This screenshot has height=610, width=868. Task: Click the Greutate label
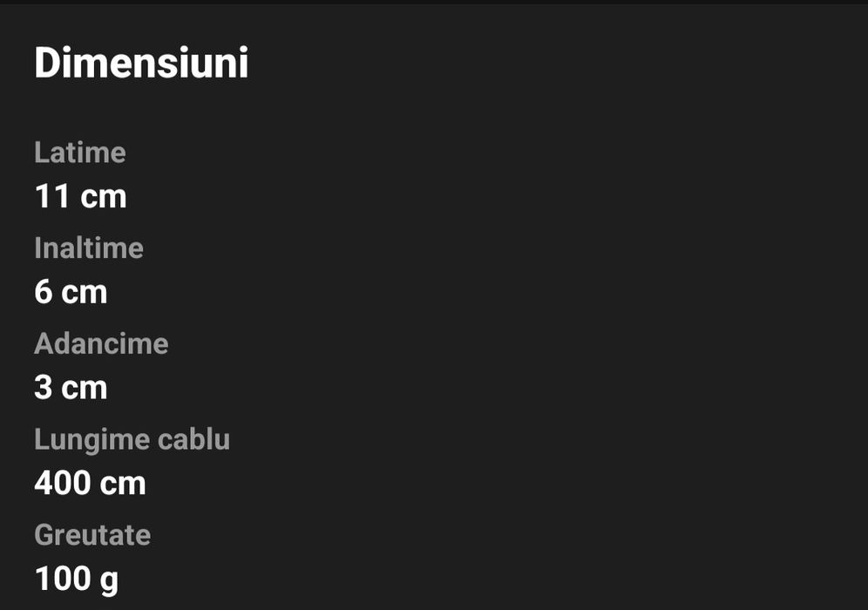[x=92, y=534]
